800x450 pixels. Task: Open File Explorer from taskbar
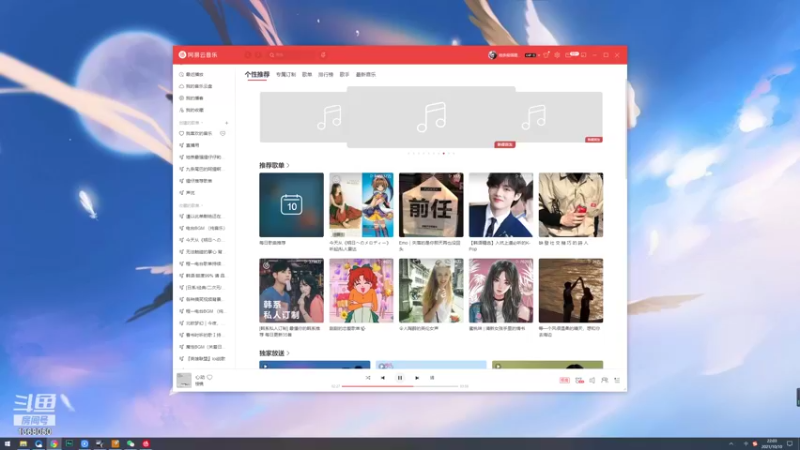point(23,444)
